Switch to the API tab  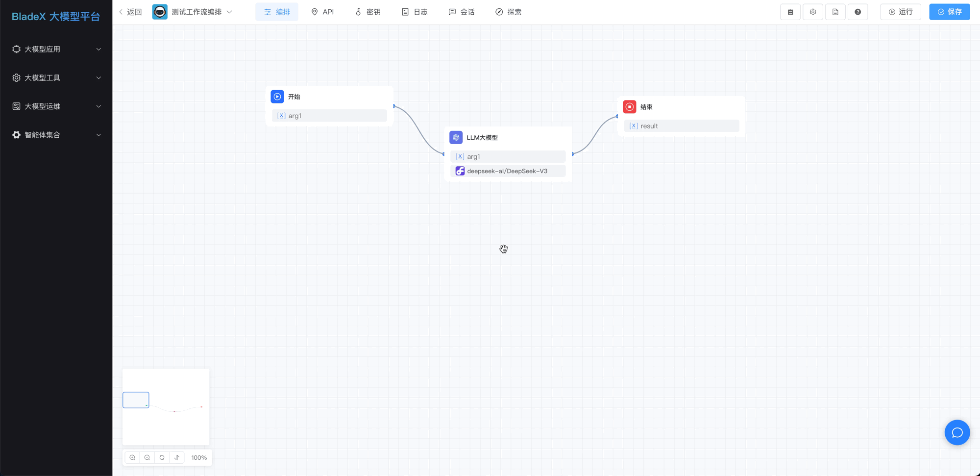[x=322, y=12]
